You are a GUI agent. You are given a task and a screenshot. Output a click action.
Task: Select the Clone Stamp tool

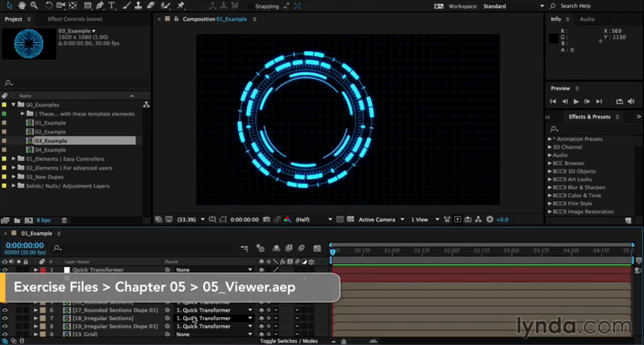click(138, 6)
